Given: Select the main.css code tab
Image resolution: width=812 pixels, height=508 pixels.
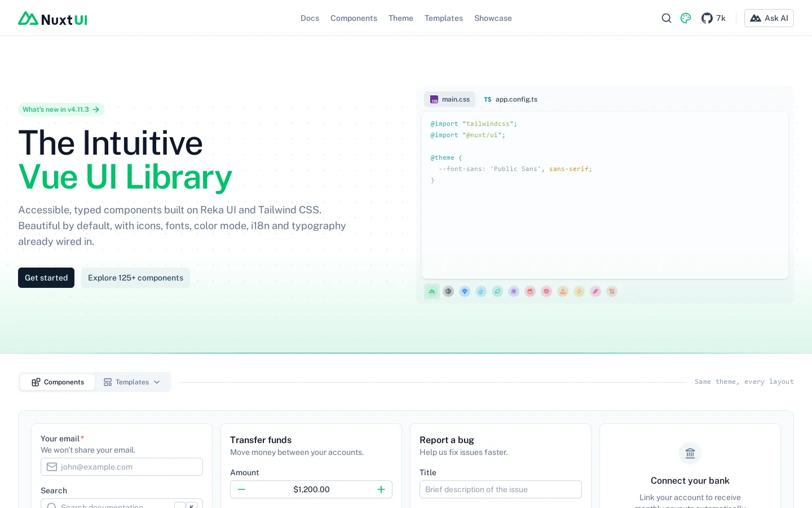Looking at the screenshot, I should (x=450, y=99).
